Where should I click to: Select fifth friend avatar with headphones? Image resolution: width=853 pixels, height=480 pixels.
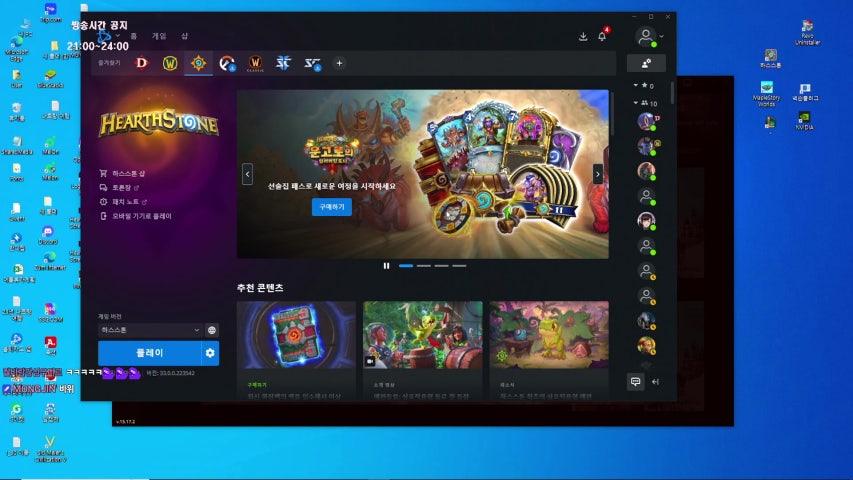(646, 221)
